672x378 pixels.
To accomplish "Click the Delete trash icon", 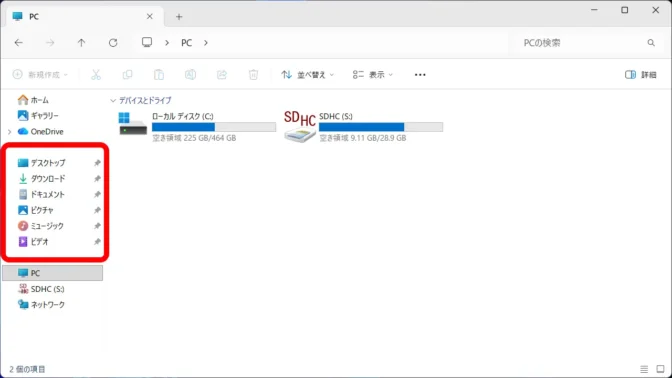I will click(x=253, y=75).
